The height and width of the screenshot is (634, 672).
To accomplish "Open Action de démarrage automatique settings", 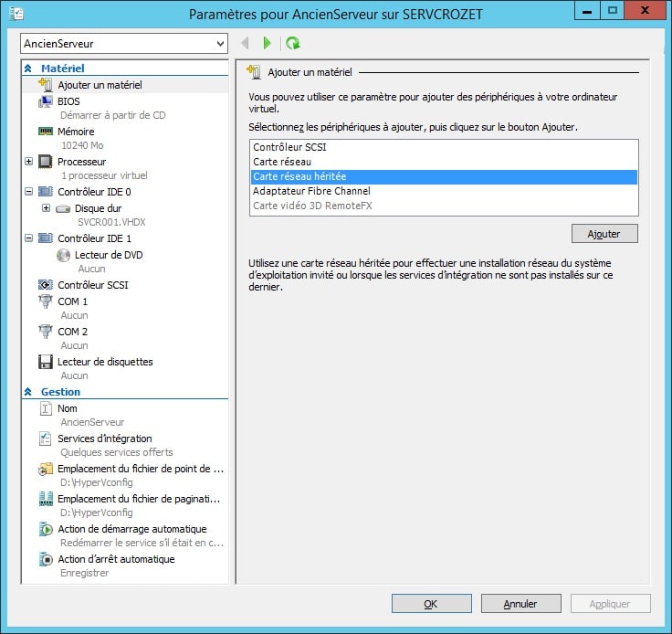I will [132, 529].
